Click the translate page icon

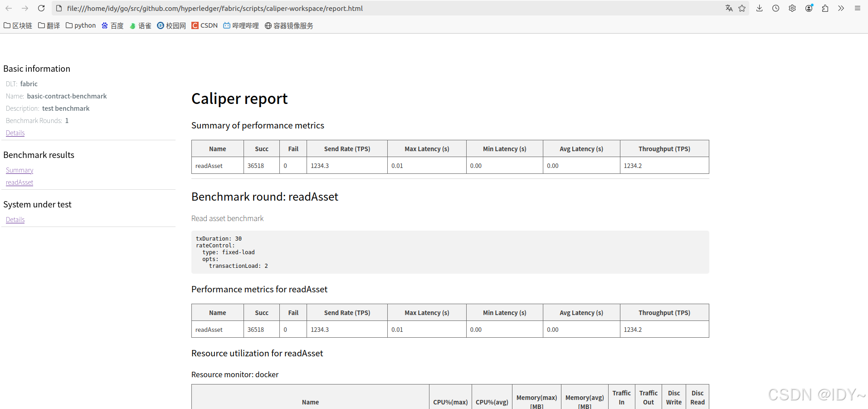click(x=729, y=8)
